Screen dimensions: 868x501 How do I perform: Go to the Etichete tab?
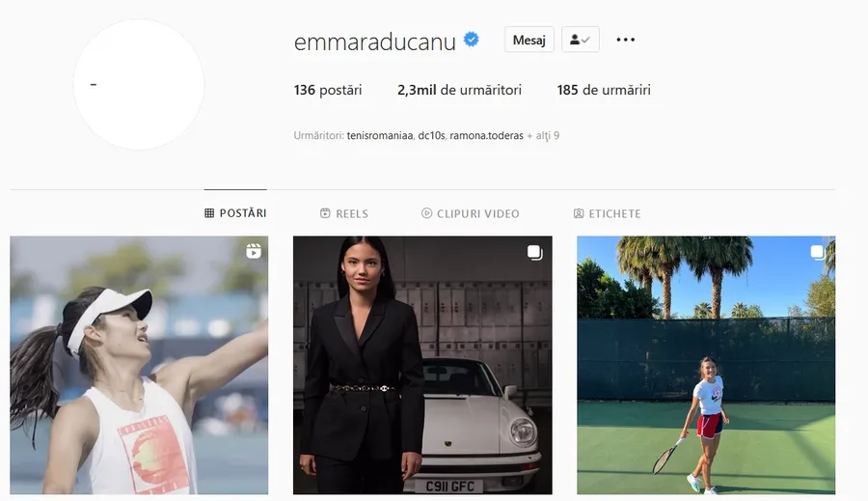pyautogui.click(x=607, y=213)
